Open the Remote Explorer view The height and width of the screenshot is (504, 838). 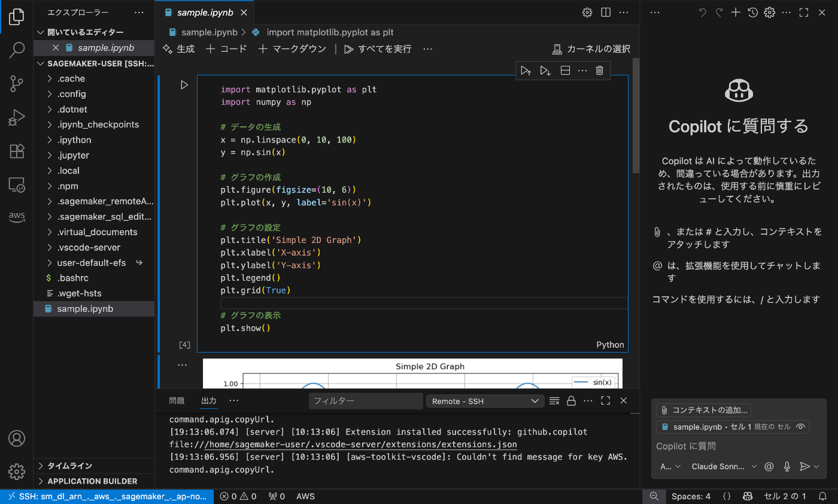17,184
